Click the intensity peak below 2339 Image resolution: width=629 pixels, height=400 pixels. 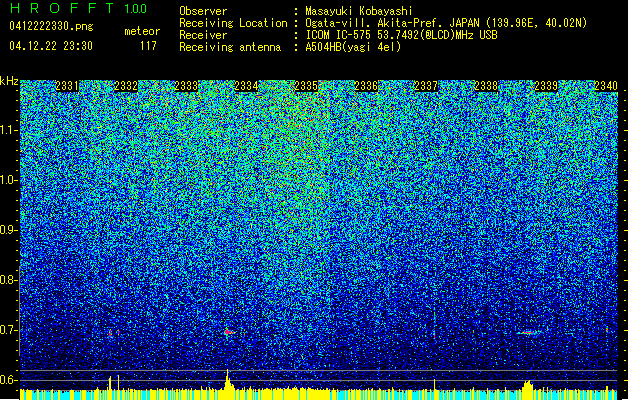click(x=528, y=385)
